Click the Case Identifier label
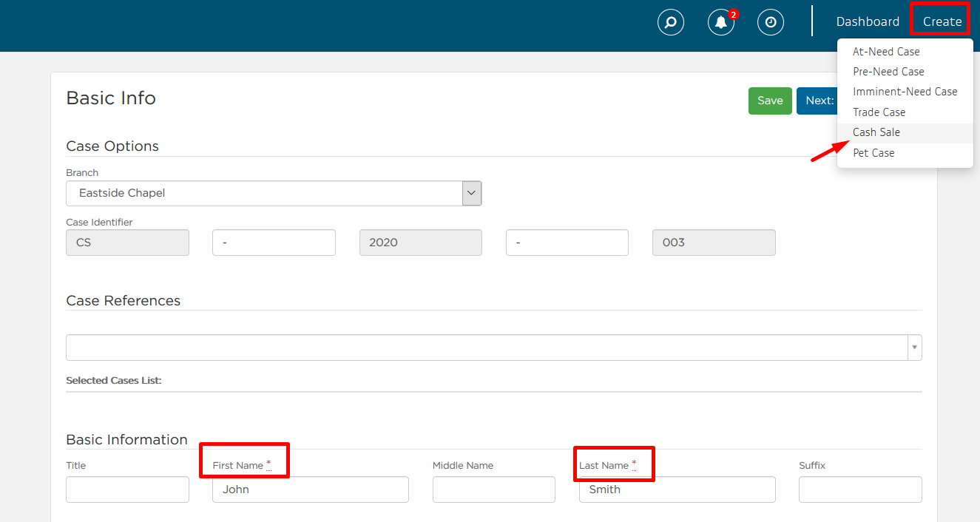 (99, 222)
